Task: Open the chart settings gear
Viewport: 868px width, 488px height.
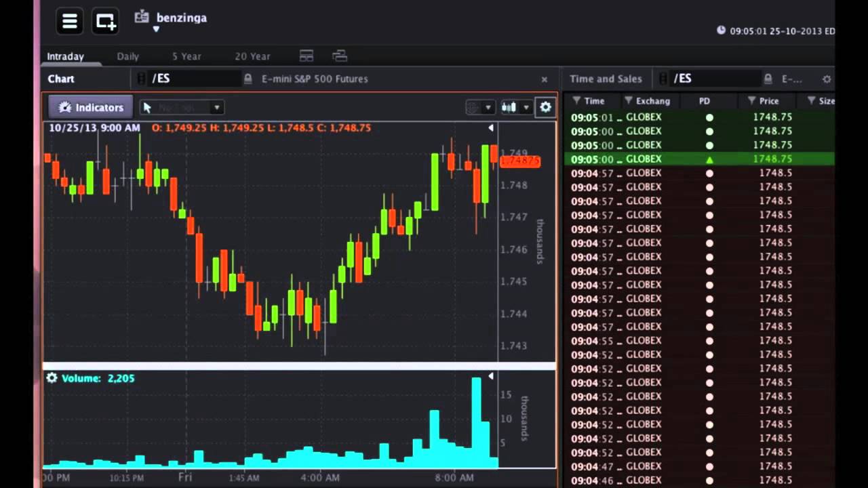Action: pos(545,107)
